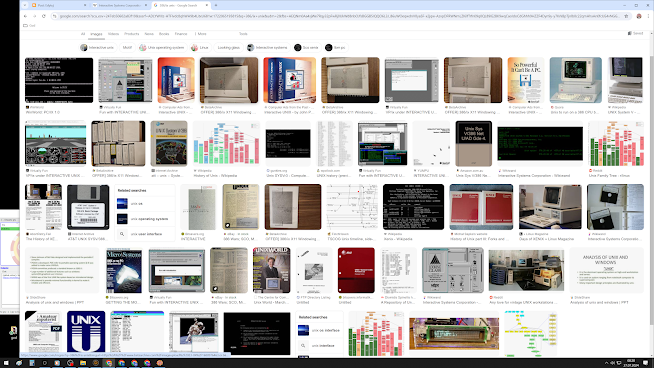Click the unix interface related search magnifier
Viewport: 654px width, 368px height.
pyautogui.click(x=303, y=346)
